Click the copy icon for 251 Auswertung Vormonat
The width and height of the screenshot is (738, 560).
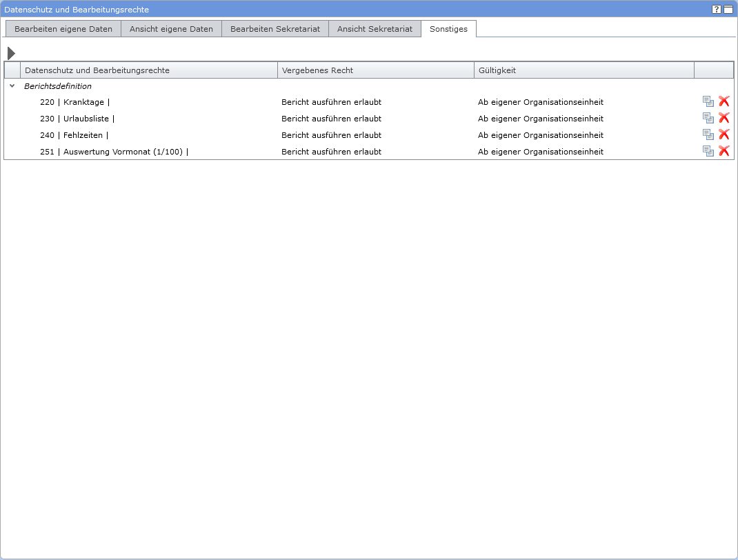coord(708,151)
